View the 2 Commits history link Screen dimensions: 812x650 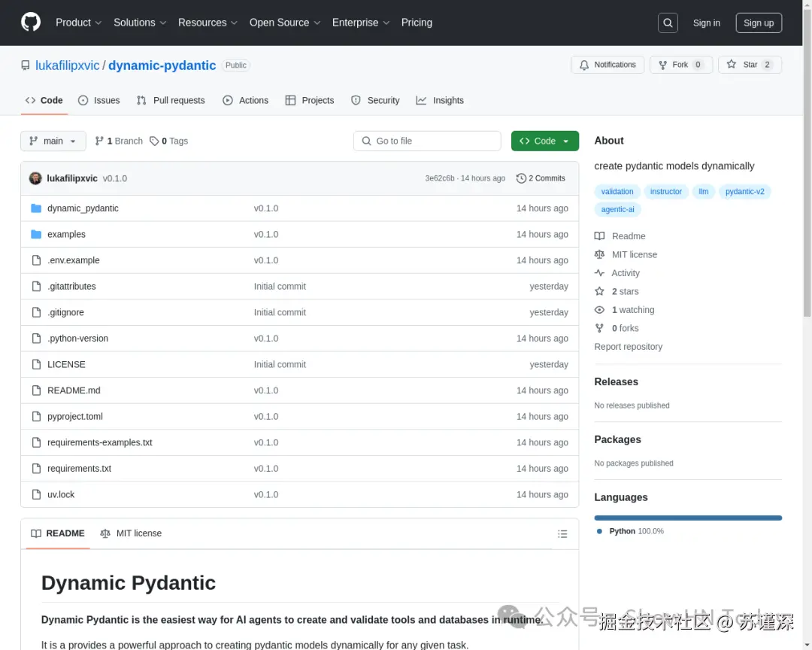point(541,178)
